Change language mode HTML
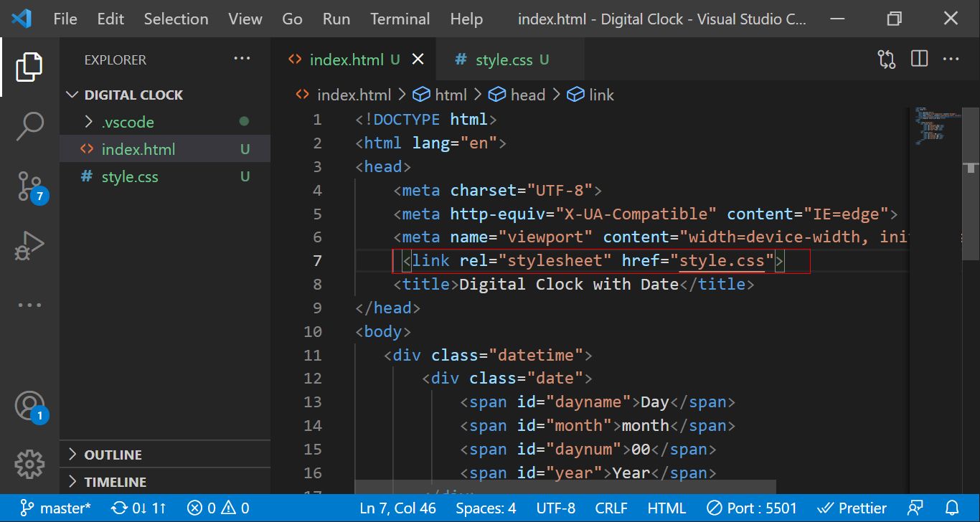Screen dimensions: 980x522 pyautogui.click(x=666, y=508)
